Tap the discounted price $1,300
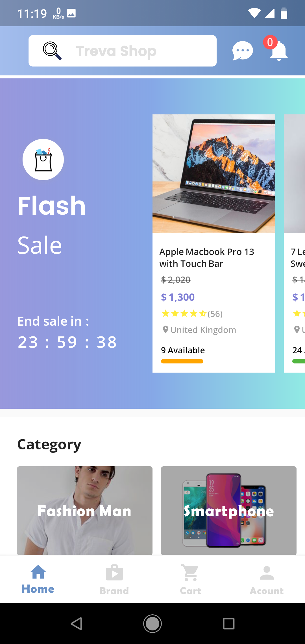The width and height of the screenshot is (305, 644). coord(177,297)
